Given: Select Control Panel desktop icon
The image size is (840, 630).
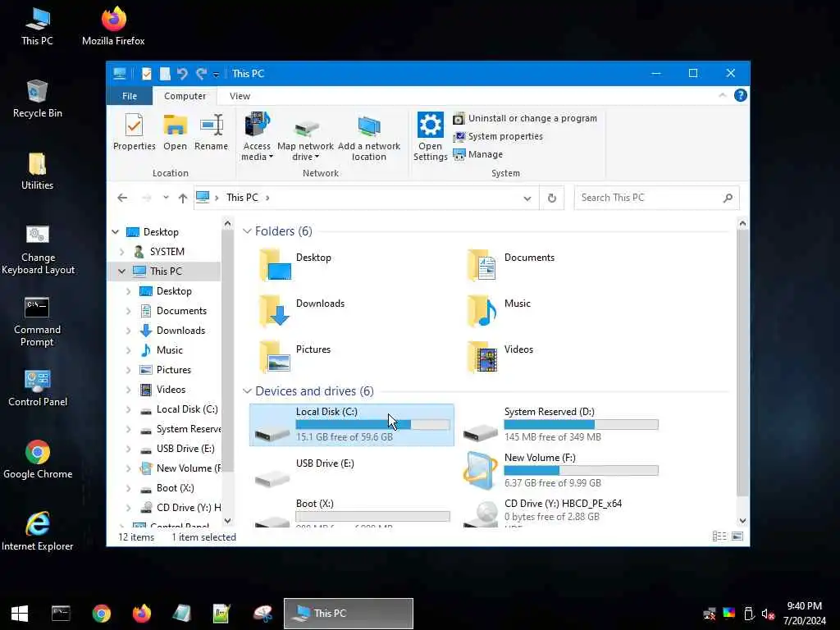Looking at the screenshot, I should (38, 388).
